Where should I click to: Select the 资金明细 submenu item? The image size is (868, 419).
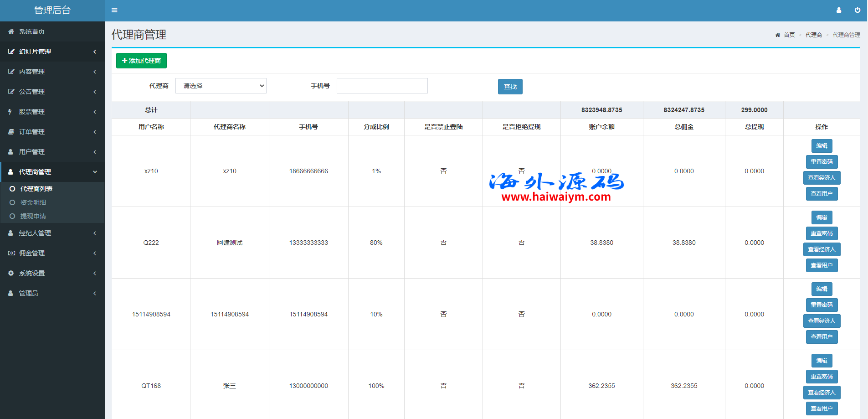tap(33, 202)
